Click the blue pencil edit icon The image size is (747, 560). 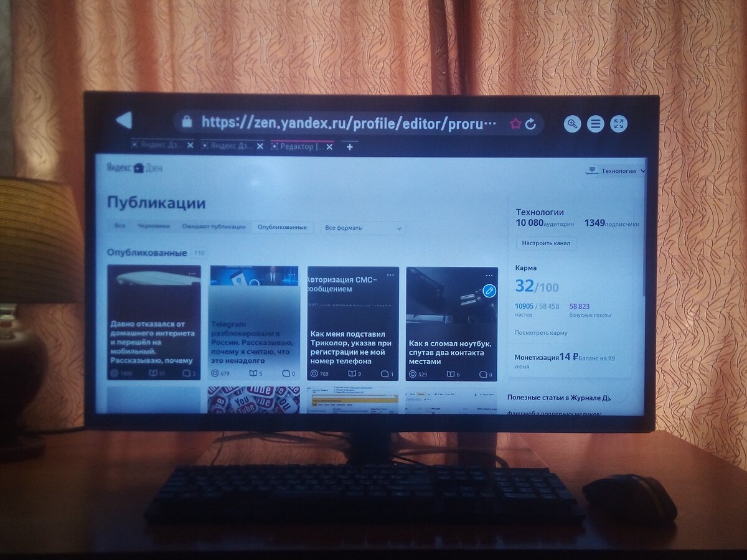coord(489,291)
